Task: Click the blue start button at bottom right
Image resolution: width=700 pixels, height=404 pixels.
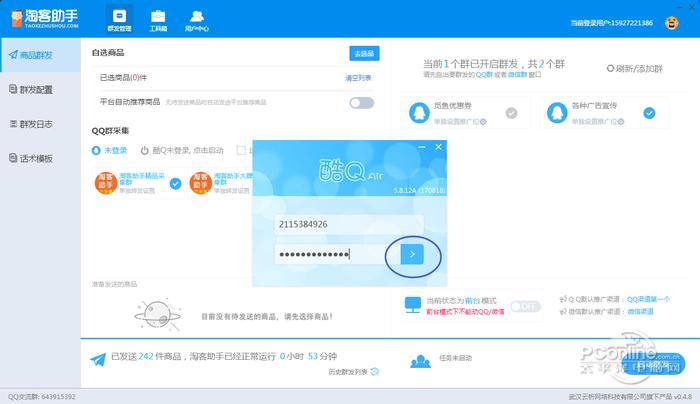Action: pyautogui.click(x=653, y=366)
